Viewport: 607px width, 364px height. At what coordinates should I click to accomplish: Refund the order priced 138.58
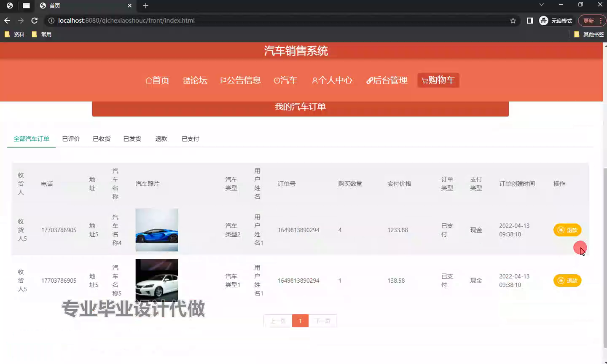click(x=567, y=281)
